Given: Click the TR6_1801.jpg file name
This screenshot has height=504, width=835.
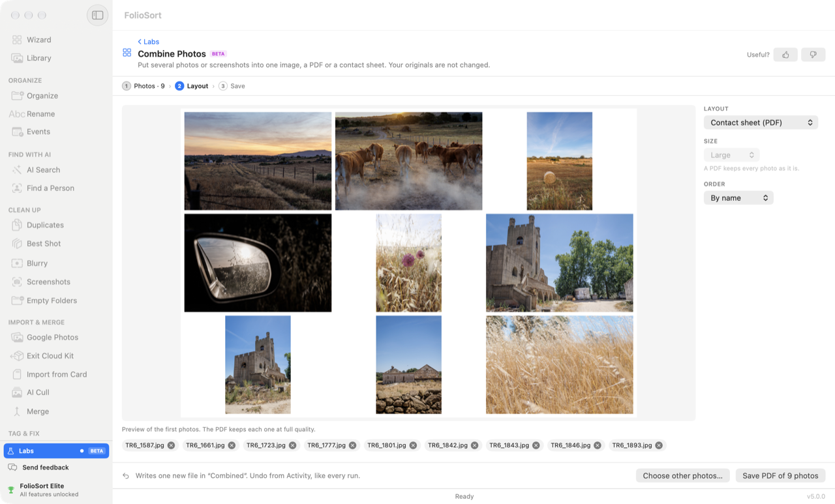Looking at the screenshot, I should (x=386, y=445).
